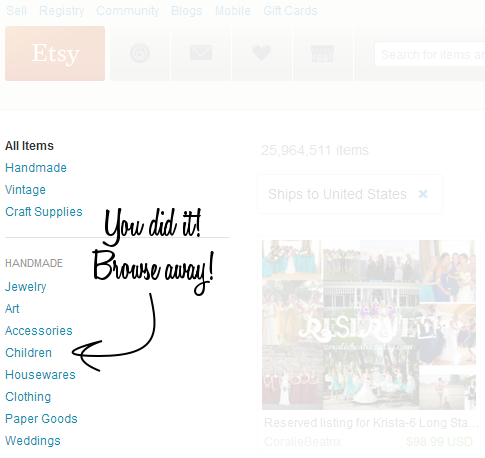Click the Etsy logo button
The width and height of the screenshot is (485, 458).
coord(55,53)
